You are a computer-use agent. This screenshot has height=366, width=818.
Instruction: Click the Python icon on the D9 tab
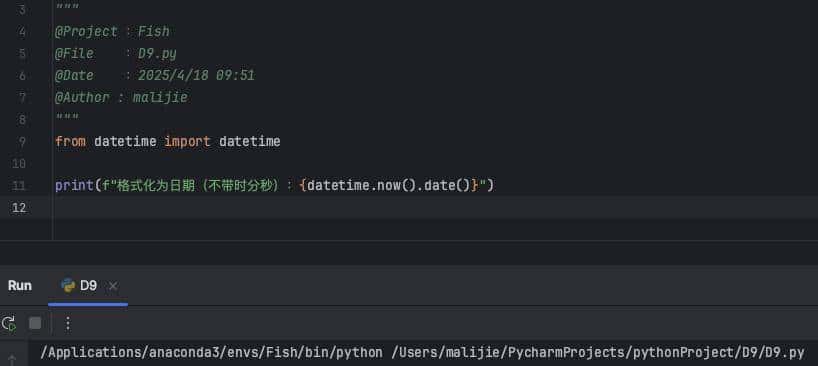(x=68, y=285)
